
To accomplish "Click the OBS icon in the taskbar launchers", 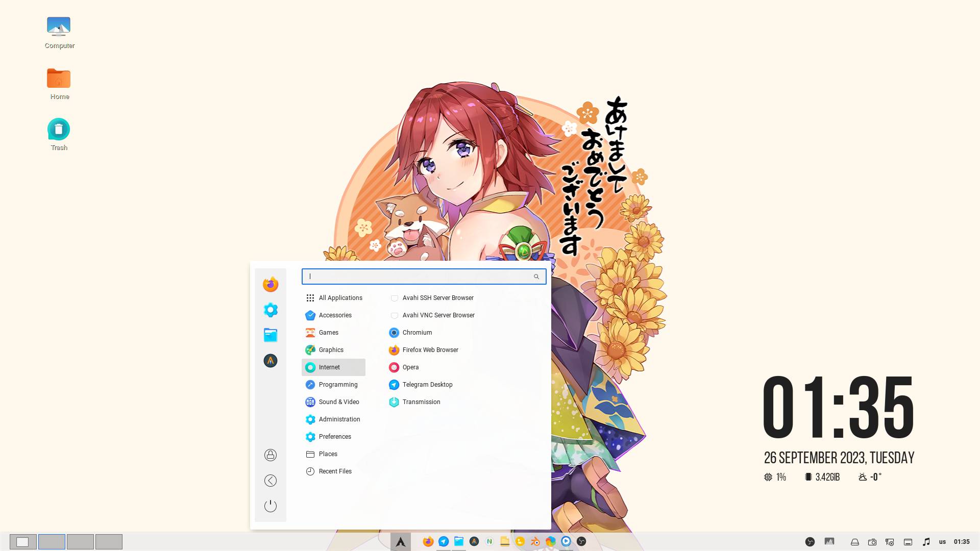I will (x=581, y=541).
